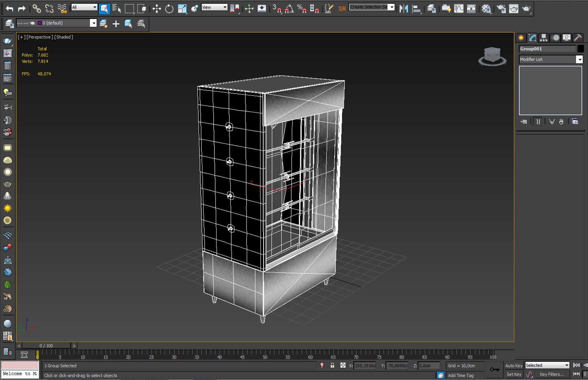This screenshot has height=380, width=588.
Task: Click the Use Pivot Point Center icon
Action: pos(234,8)
